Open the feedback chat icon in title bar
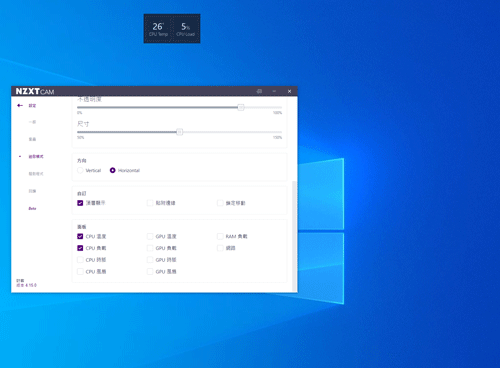This screenshot has height=368, width=500. point(259,91)
